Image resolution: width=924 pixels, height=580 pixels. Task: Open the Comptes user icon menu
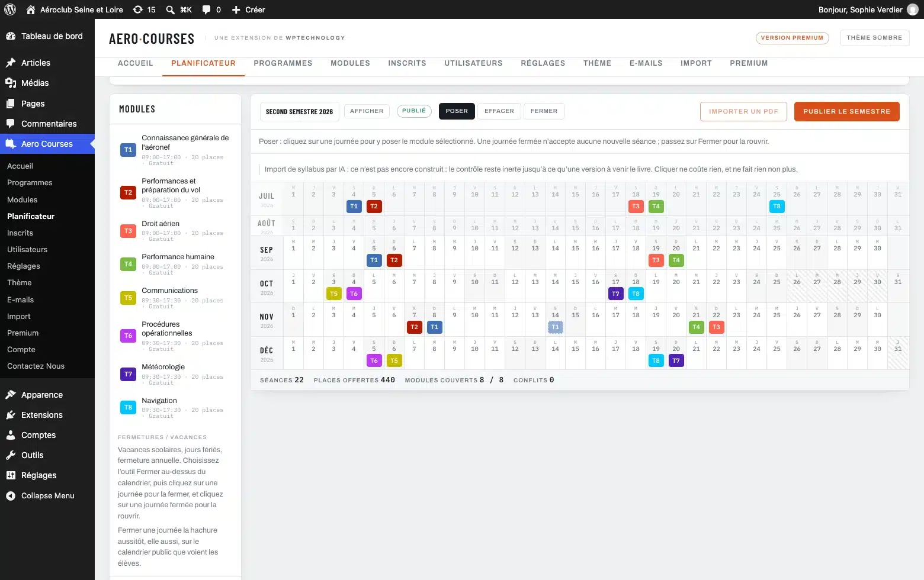(x=11, y=435)
